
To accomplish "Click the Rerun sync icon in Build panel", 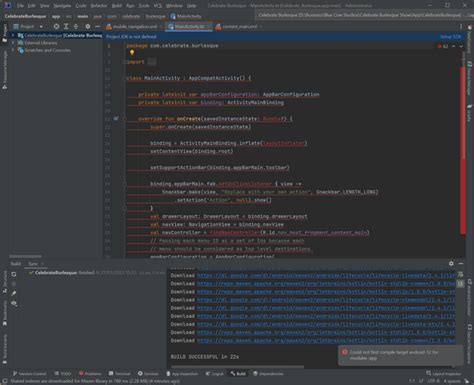I will click(x=14, y=274).
